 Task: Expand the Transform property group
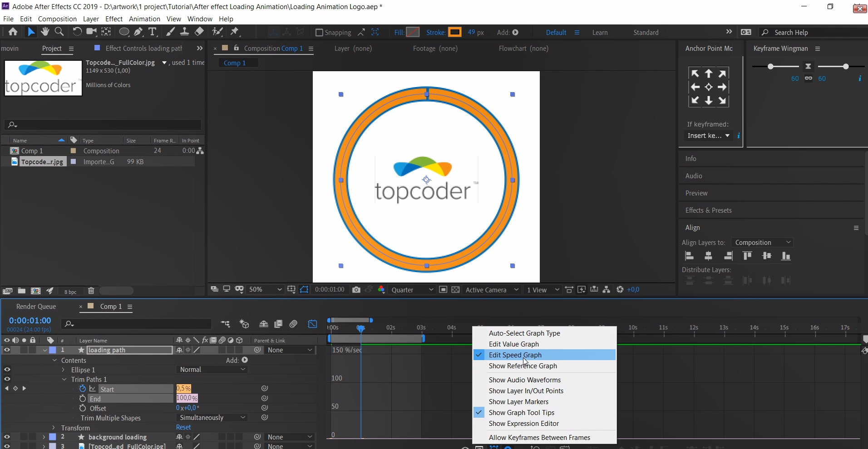click(54, 428)
